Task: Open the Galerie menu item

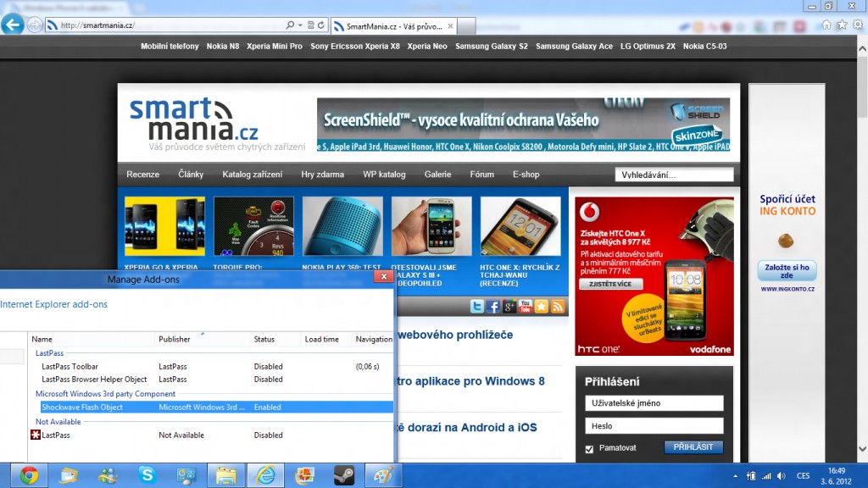Action: pos(437,175)
